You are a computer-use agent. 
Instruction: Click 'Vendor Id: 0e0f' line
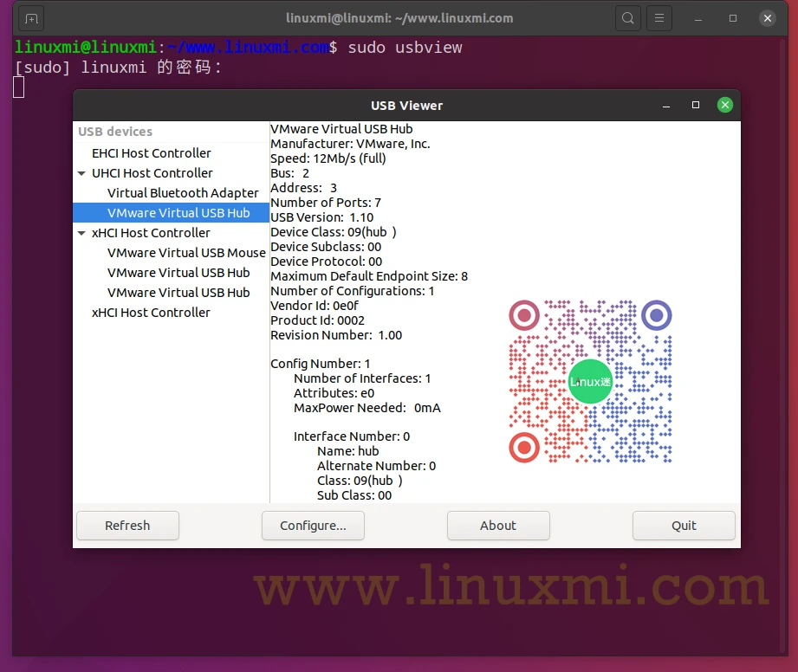tap(315, 306)
